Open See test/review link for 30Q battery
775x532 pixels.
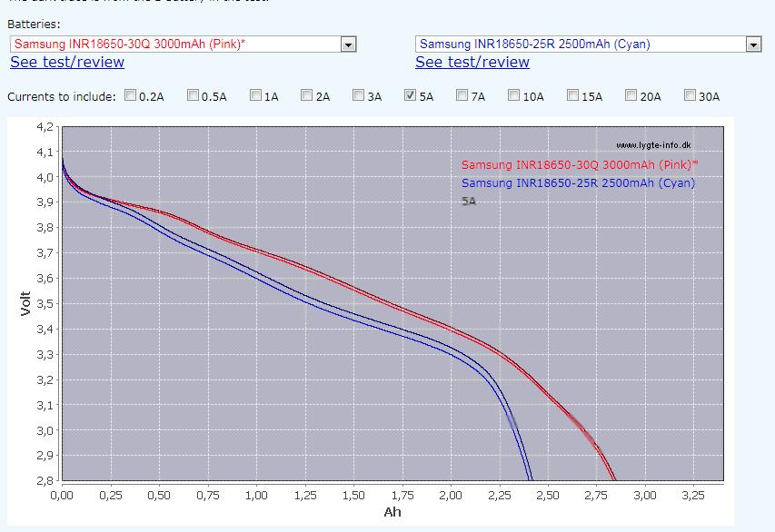(x=67, y=62)
